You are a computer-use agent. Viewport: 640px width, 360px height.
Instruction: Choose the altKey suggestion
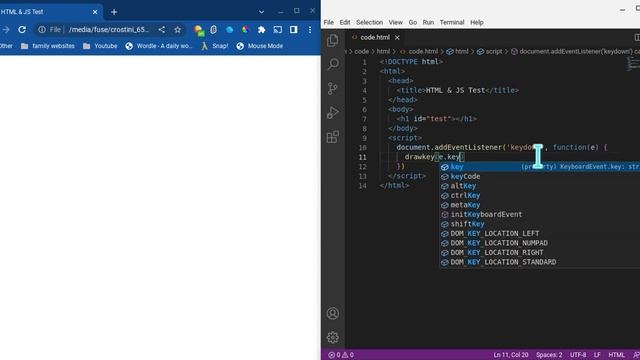coord(540,186)
